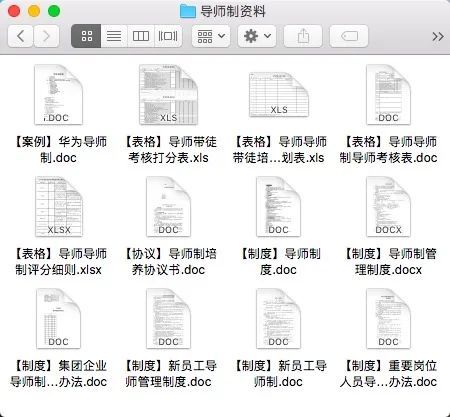This screenshot has height=417, width=450.
Task: Select the 【制度】重要岗位人员导…办法.doc file icon
Action: point(388,319)
